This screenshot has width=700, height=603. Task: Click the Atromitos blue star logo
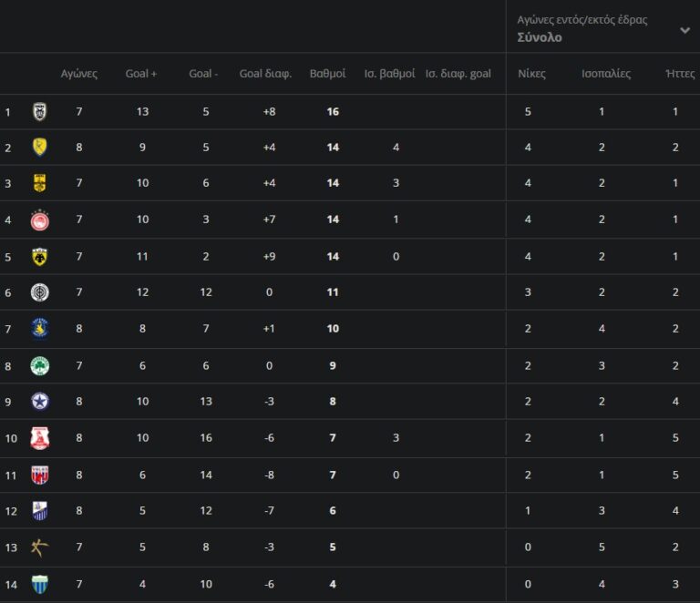pyautogui.click(x=39, y=402)
